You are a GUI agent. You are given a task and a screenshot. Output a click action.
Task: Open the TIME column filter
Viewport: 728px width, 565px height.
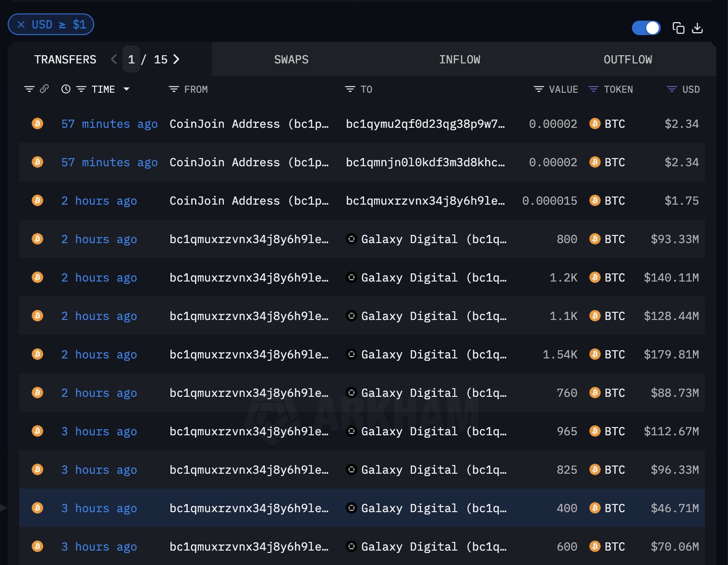coord(81,89)
